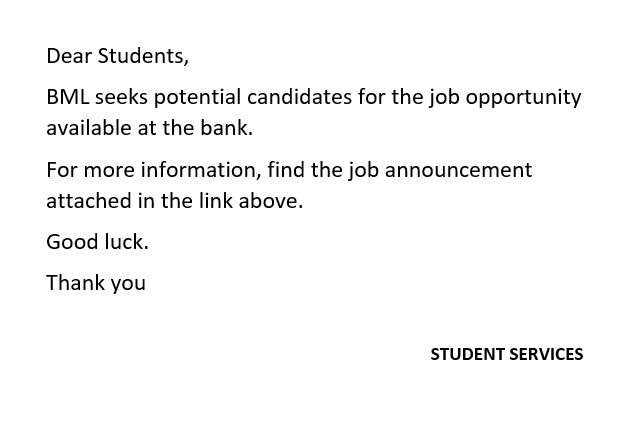Click the word 'seeks' in first paragraph
The width and height of the screenshot is (626, 428).
tap(120, 98)
